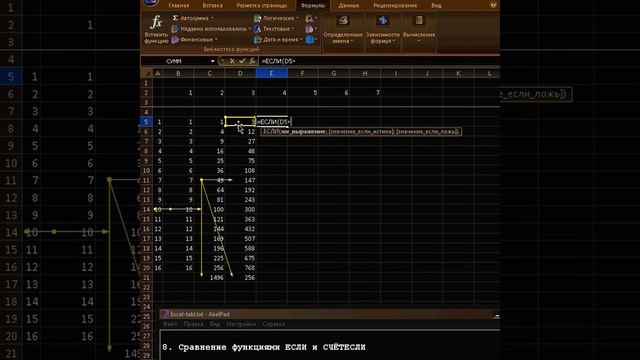Select row header 14
Viewport: 640px width, 360px height.
pos(146,209)
